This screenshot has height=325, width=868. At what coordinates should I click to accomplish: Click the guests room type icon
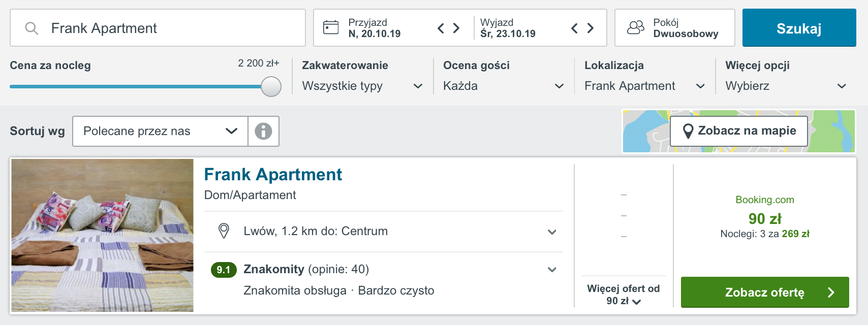(x=635, y=27)
